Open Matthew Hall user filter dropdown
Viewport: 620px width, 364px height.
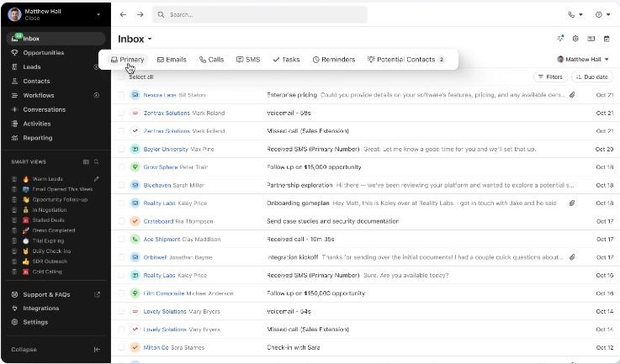pyautogui.click(x=583, y=60)
